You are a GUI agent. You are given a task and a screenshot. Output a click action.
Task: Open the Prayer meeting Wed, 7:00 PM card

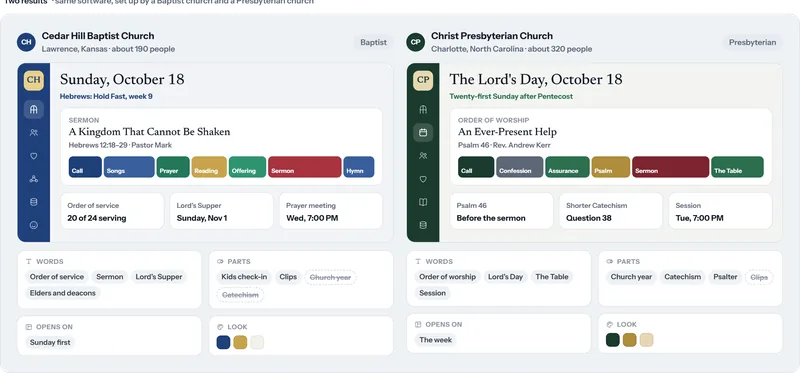331,211
